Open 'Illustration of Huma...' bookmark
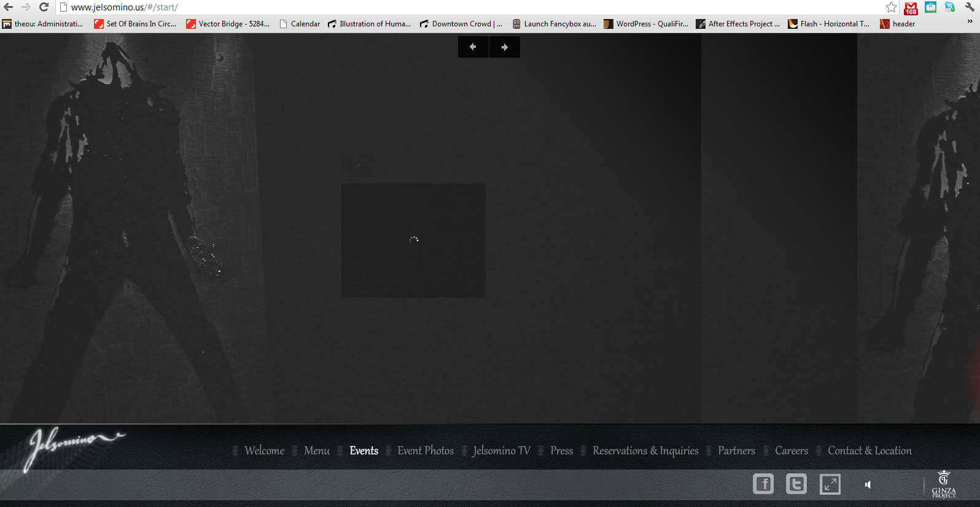980x507 pixels. click(369, 24)
